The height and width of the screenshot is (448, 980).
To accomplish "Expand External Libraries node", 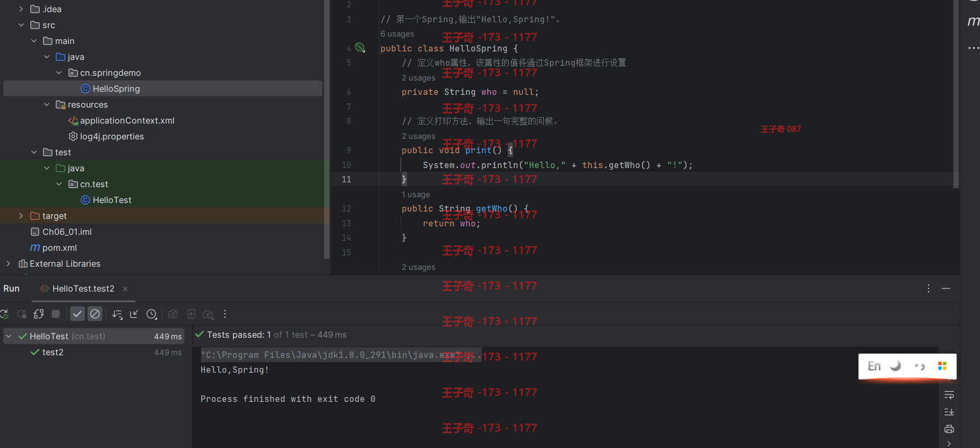I will click(8, 263).
